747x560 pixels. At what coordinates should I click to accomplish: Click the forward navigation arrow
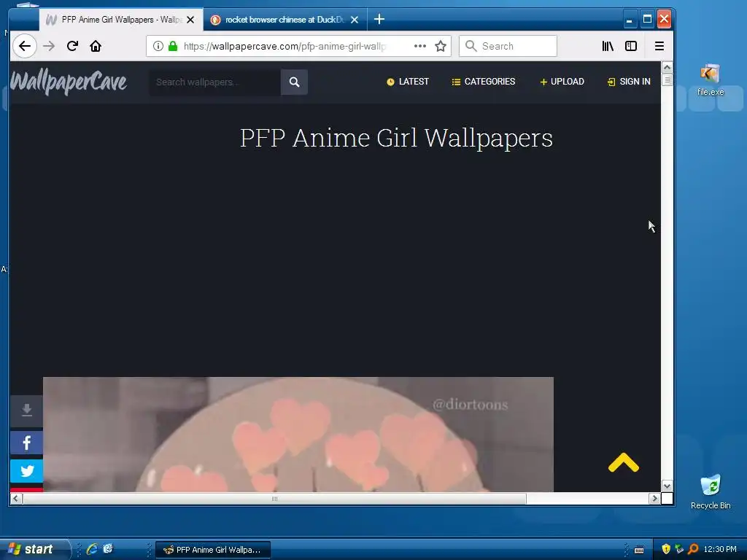pyautogui.click(x=49, y=46)
